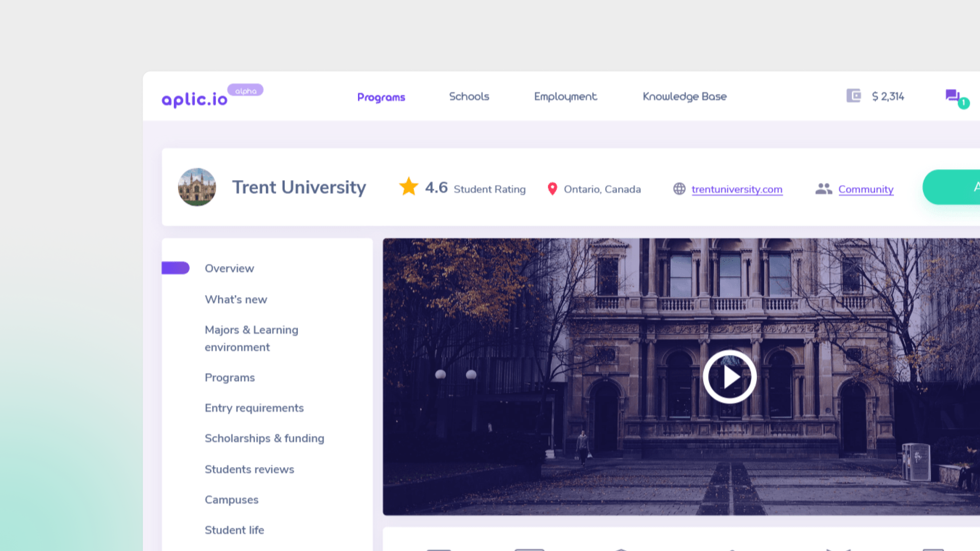Go to Scholarships & funding section

point(264,438)
